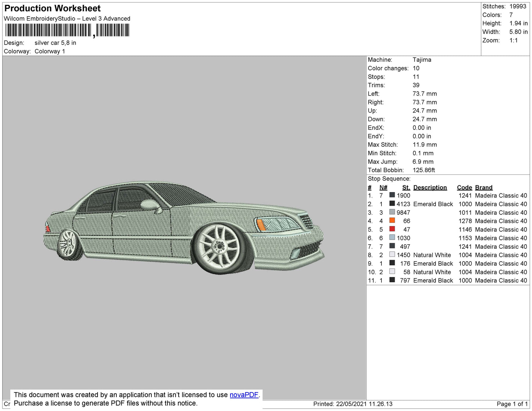Click stitch count '1900' in stop 1
The image size is (532, 411).
[x=404, y=195]
